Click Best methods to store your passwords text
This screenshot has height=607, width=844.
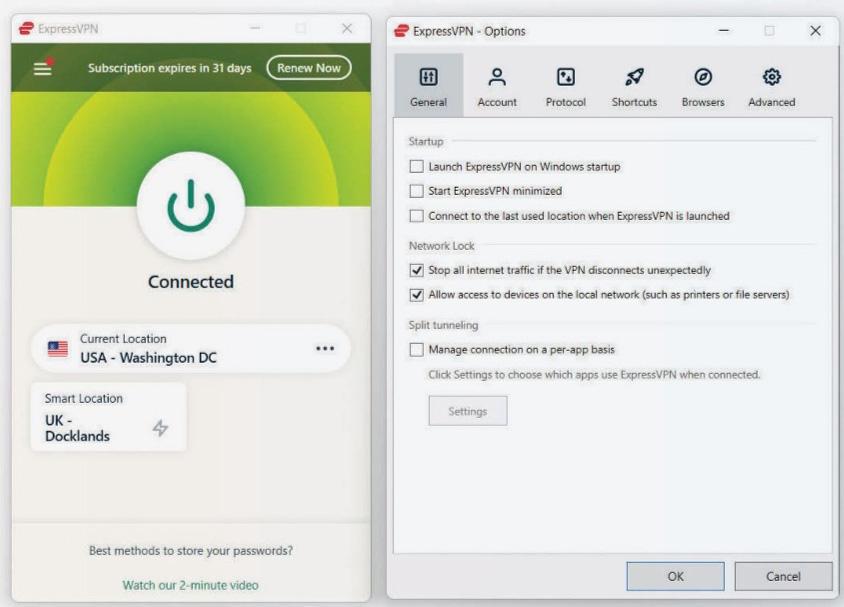(191, 550)
